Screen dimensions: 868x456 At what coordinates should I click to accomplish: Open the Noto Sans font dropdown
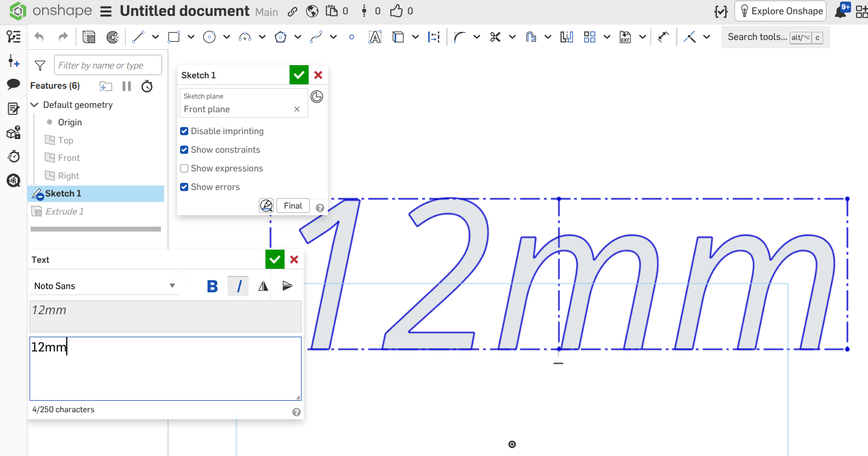(x=104, y=286)
